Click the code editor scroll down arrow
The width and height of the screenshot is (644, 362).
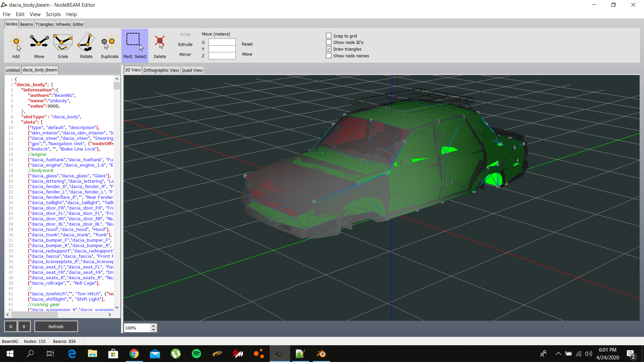[x=117, y=307]
